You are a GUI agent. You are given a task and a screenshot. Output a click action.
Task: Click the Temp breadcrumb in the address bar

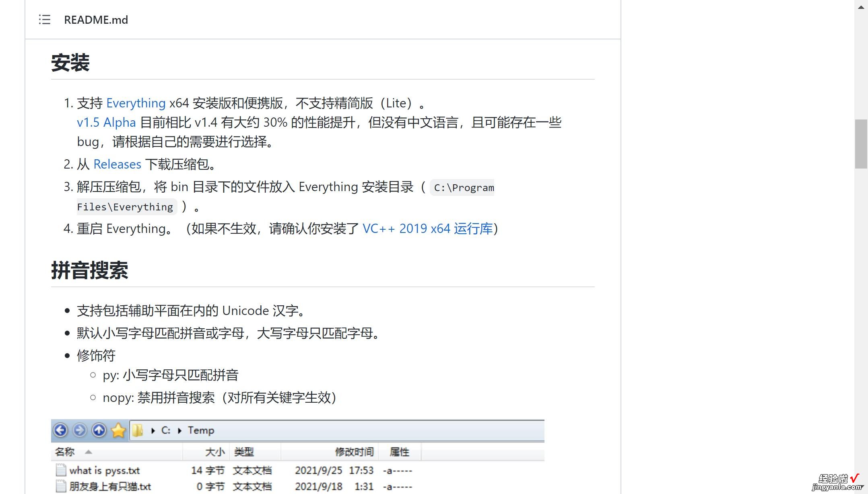[201, 430]
